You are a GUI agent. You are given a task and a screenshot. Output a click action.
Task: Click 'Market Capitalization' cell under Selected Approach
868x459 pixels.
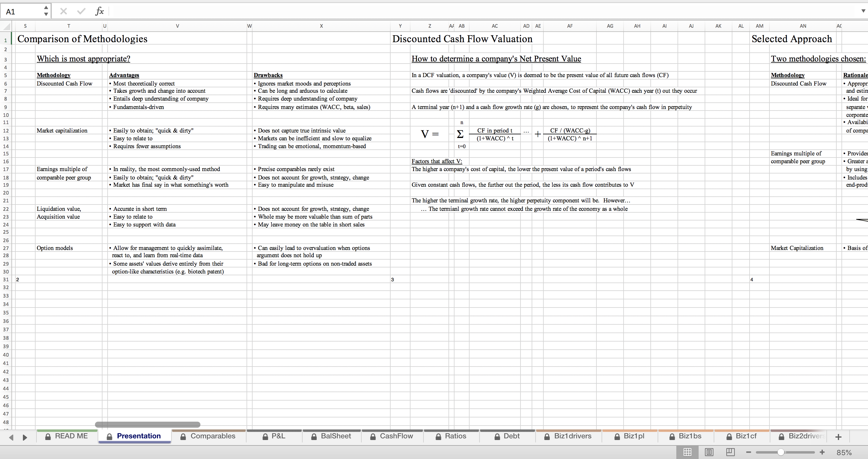[x=797, y=248]
